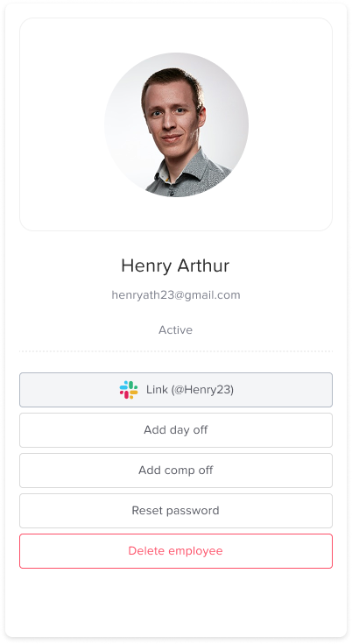Reset the employee's password
352x644 pixels.
click(x=176, y=511)
